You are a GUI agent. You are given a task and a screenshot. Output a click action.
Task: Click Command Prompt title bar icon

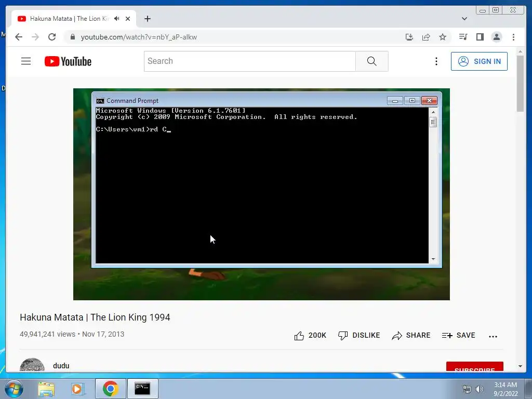(100, 101)
